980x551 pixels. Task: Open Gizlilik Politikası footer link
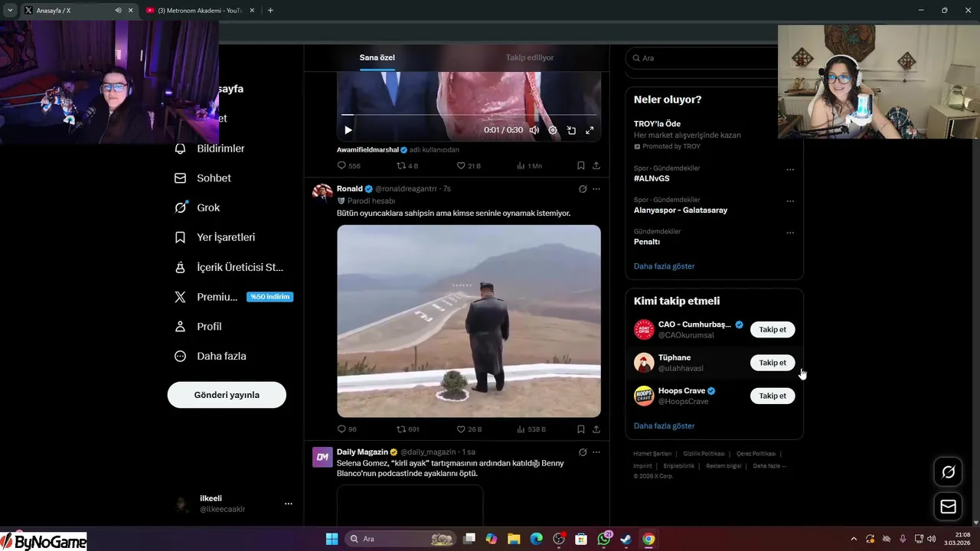point(704,454)
